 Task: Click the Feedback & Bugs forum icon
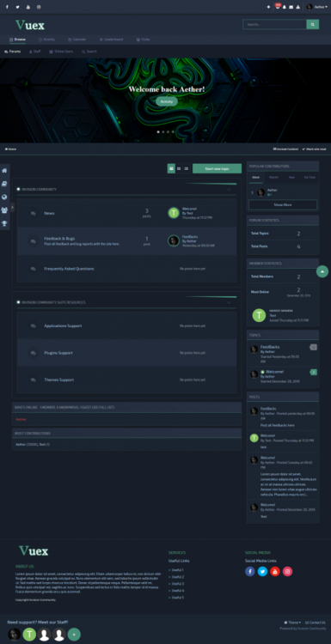tap(34, 240)
